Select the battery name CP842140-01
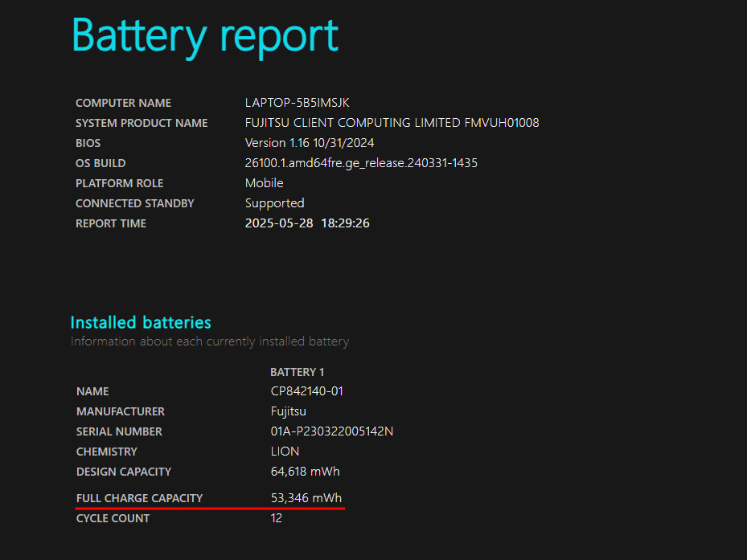The height and width of the screenshot is (560, 747). coord(307,391)
